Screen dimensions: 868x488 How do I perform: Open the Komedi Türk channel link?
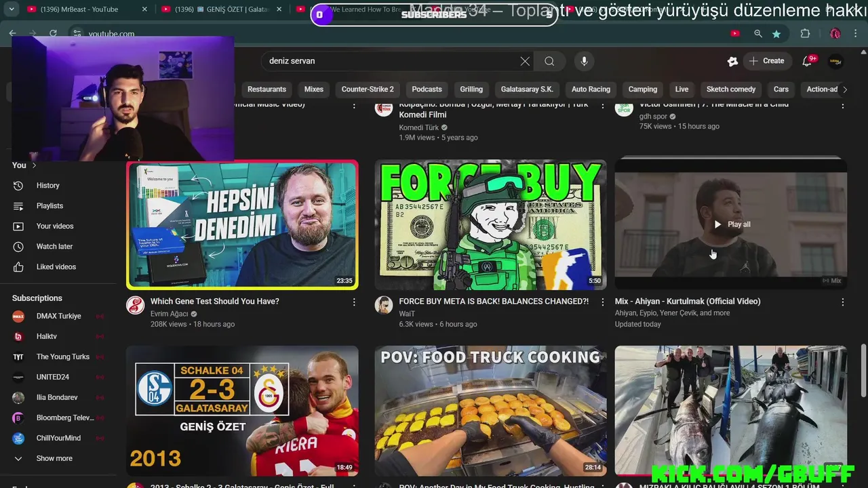[418, 127]
